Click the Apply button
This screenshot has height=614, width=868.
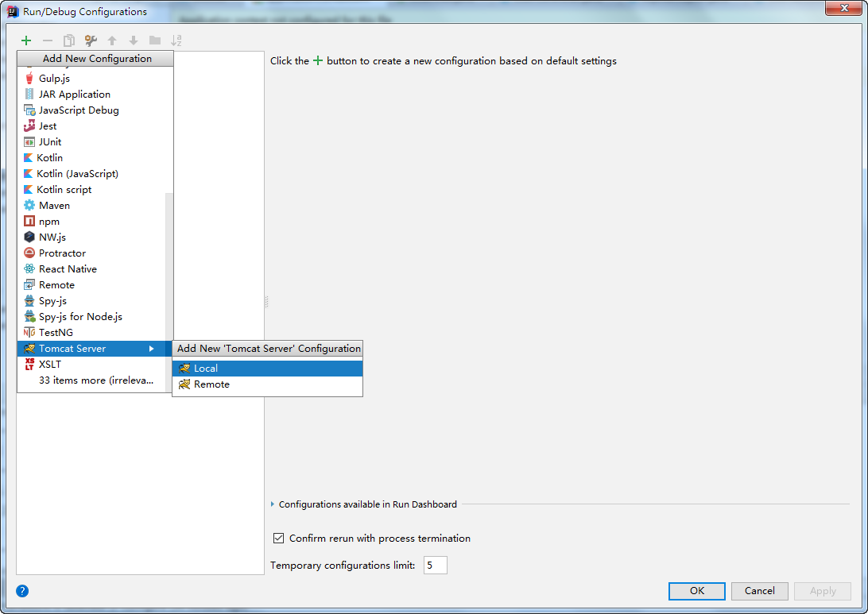point(823,591)
